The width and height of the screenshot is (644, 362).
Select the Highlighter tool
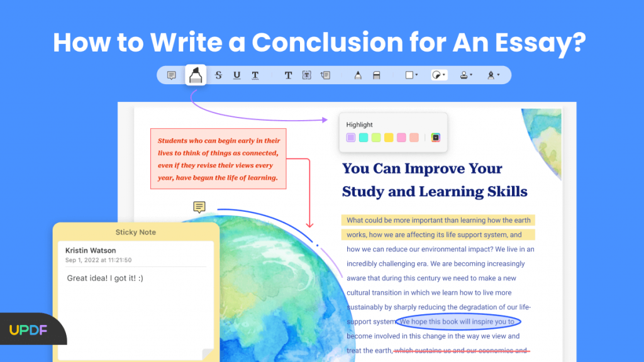point(196,75)
